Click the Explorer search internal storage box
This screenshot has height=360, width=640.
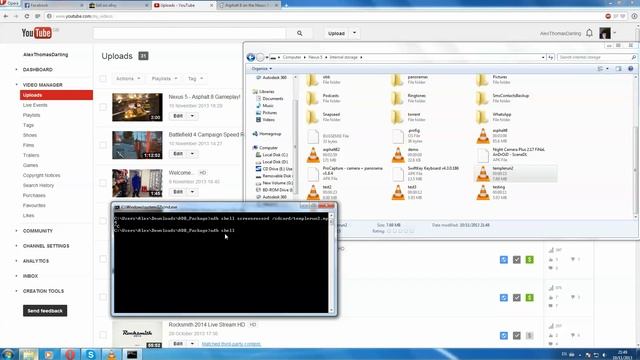click(x=598, y=58)
